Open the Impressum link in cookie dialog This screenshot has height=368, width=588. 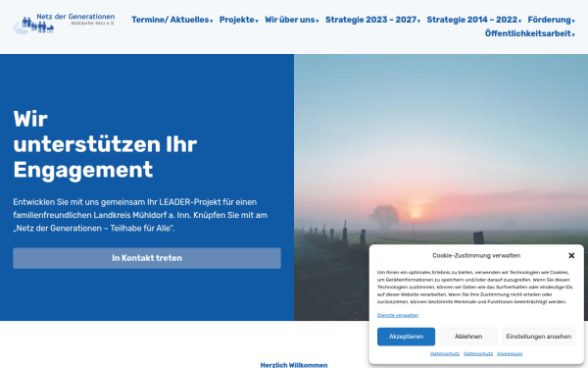(510, 353)
